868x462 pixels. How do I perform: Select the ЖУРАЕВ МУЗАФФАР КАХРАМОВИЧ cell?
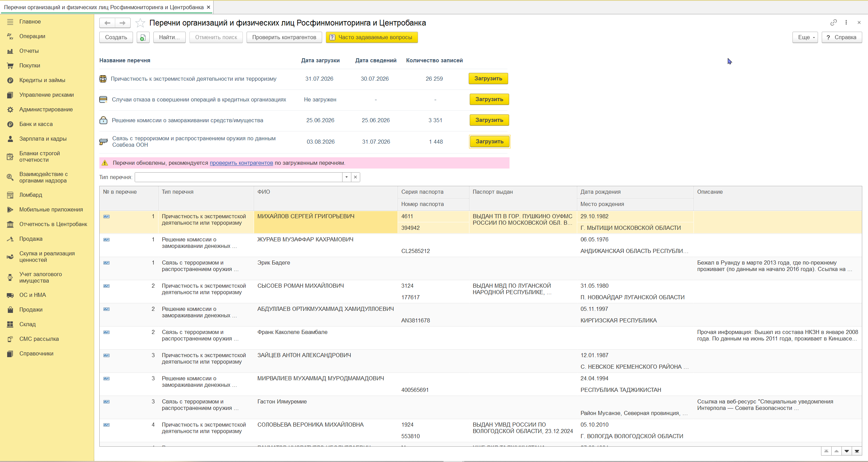[325, 245]
